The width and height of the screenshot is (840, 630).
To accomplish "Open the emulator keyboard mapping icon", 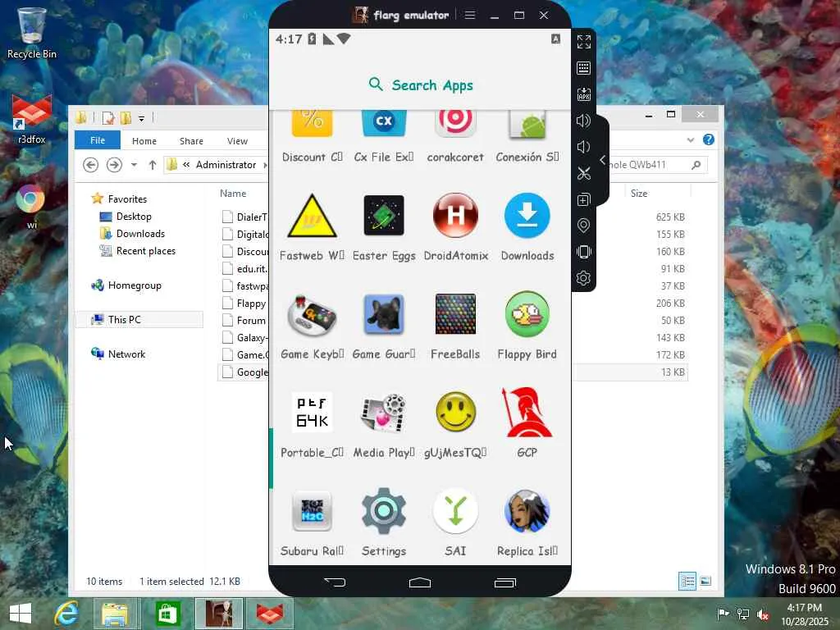I will point(584,68).
